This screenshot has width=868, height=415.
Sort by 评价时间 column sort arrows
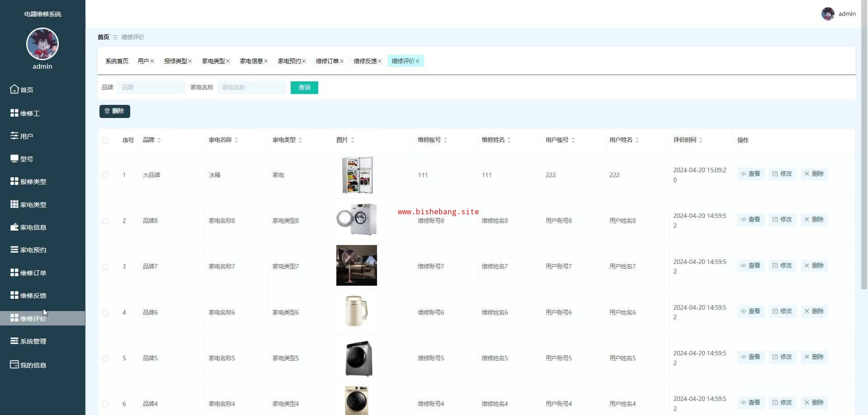point(700,140)
